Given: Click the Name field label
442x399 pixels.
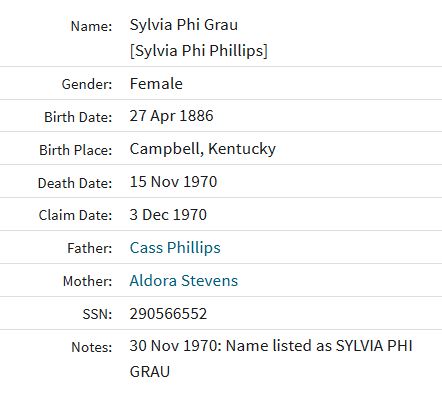Looking at the screenshot, I should pyautogui.click(x=92, y=26).
